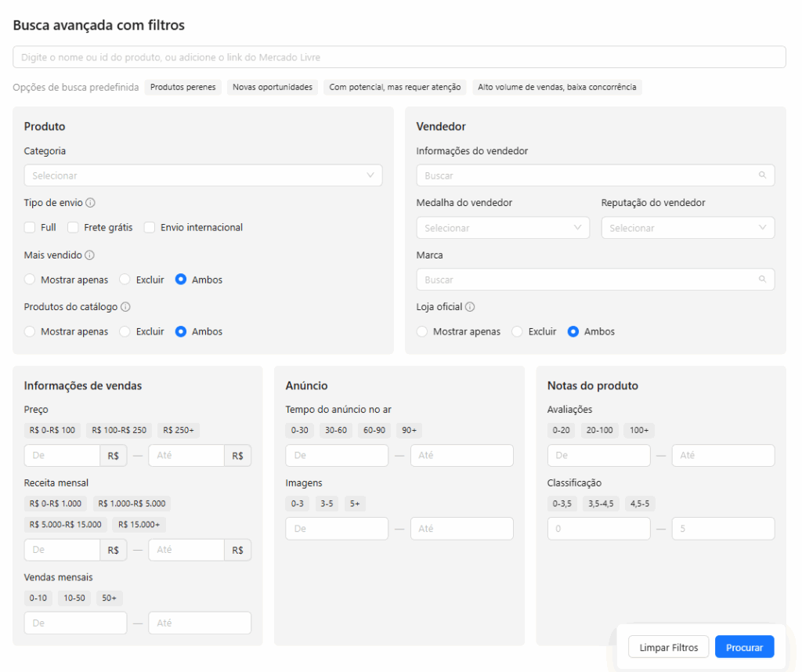This screenshot has width=802, height=672.
Task: Click info icon next to Produtos do catálogo
Action: pyautogui.click(x=125, y=308)
